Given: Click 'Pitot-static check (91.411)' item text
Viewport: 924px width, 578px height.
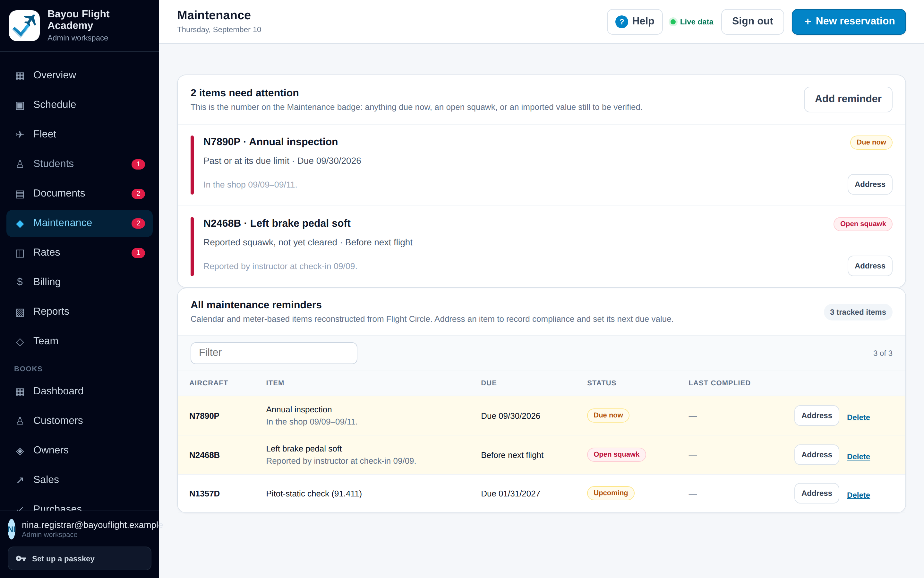Looking at the screenshot, I should [x=314, y=494].
